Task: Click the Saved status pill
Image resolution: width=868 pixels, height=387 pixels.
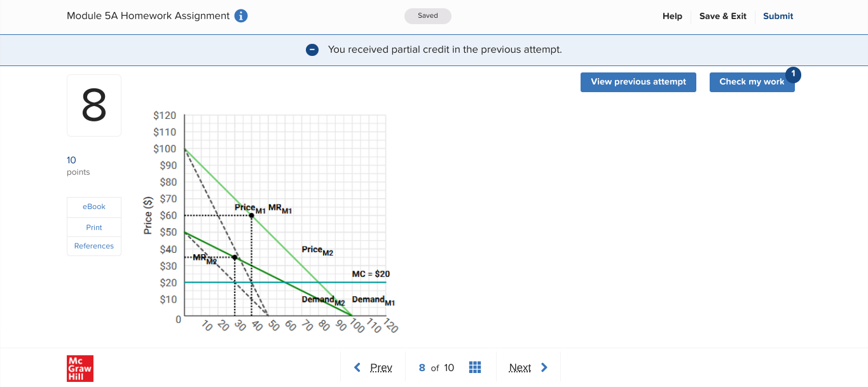Action: 428,16
